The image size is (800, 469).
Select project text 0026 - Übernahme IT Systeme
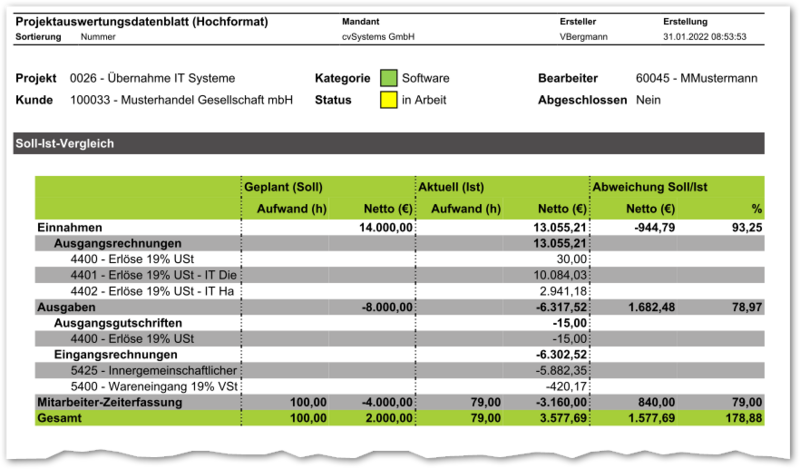(x=153, y=78)
